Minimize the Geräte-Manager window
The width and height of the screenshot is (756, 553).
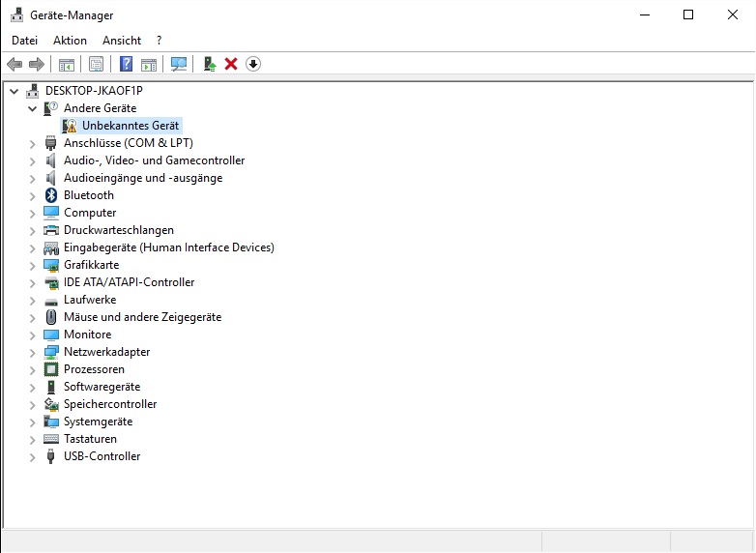click(645, 15)
